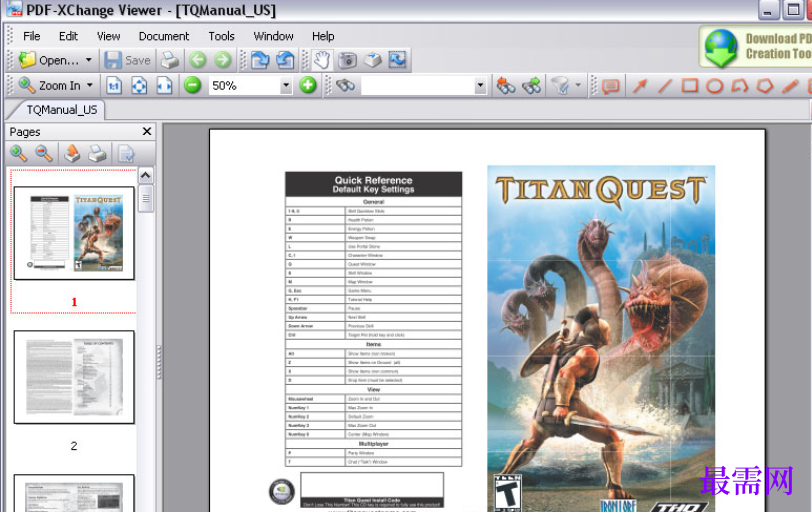Click the Open folder icon
The height and width of the screenshot is (512, 812).
(27, 60)
